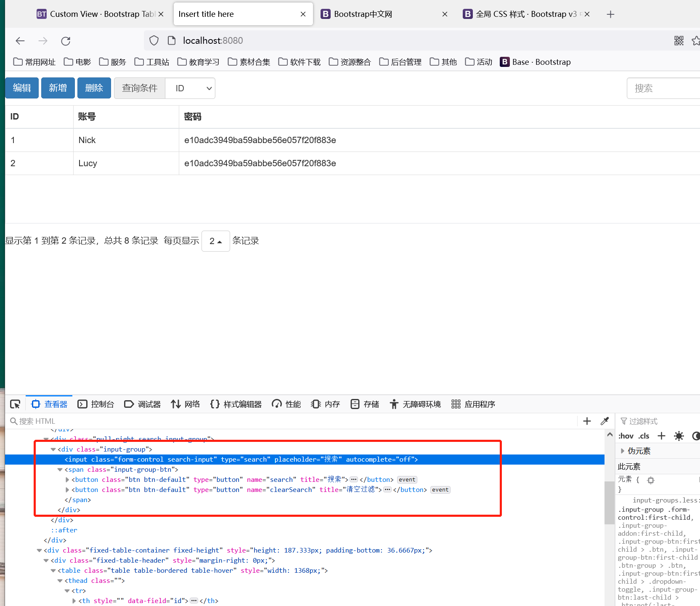
Task: Collapse the fixed-table-container div node
Action: point(39,550)
